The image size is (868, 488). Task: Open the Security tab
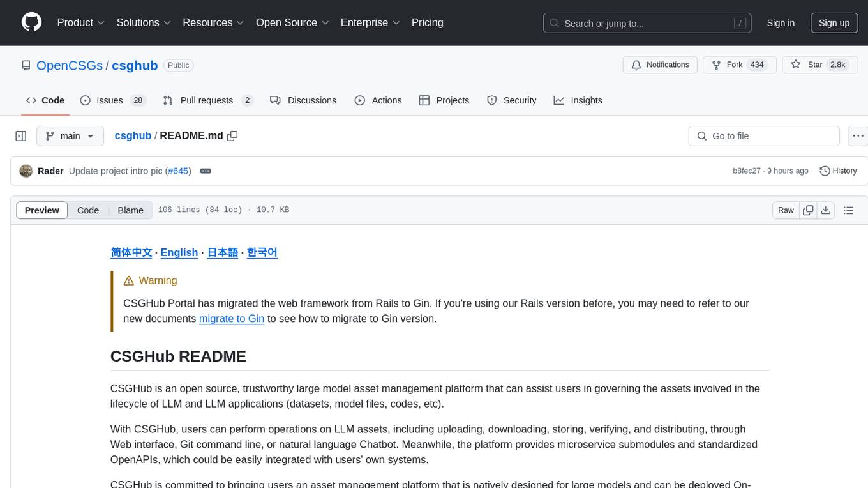coord(512,100)
